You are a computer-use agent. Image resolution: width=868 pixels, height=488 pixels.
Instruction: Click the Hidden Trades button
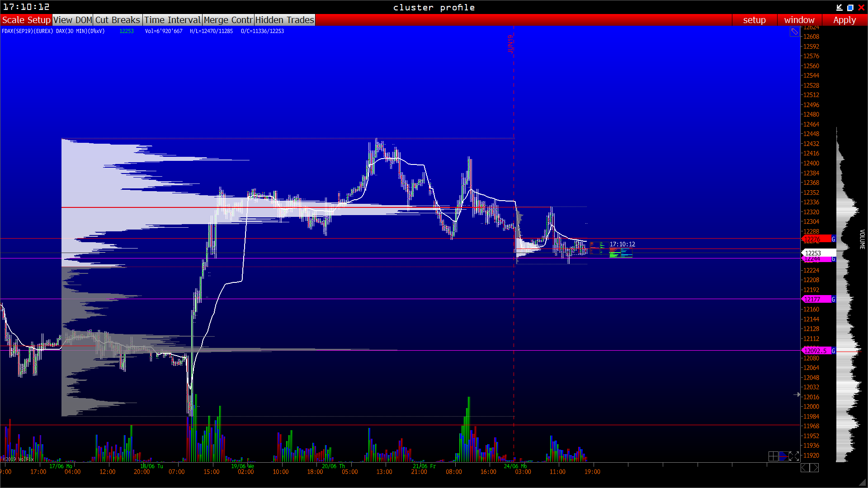284,20
